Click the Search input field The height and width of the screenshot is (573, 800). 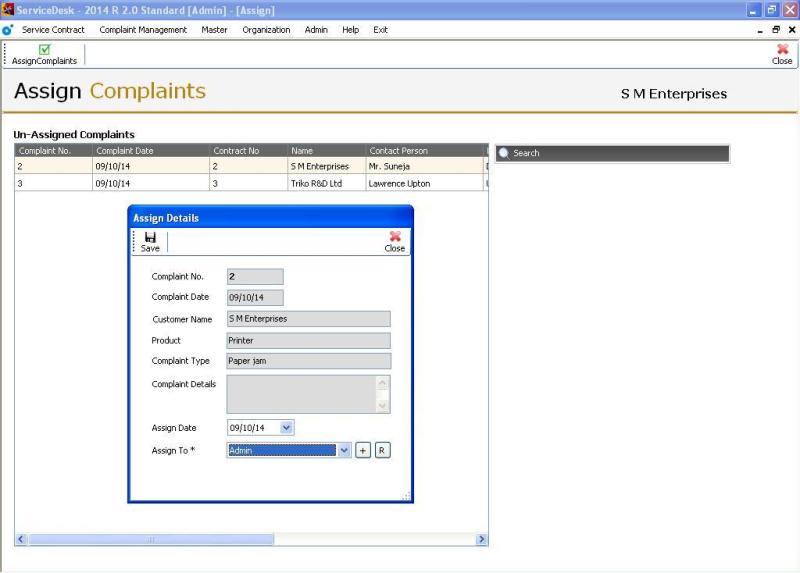pos(612,153)
